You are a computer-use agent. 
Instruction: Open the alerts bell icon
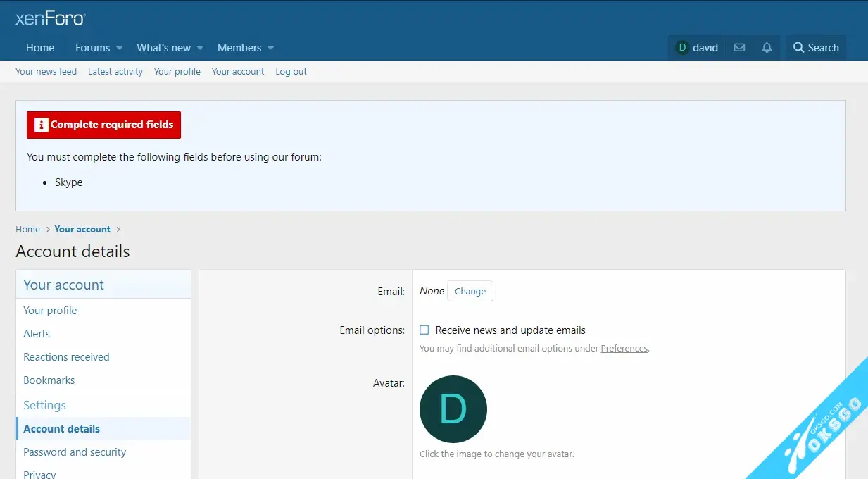[x=767, y=48]
